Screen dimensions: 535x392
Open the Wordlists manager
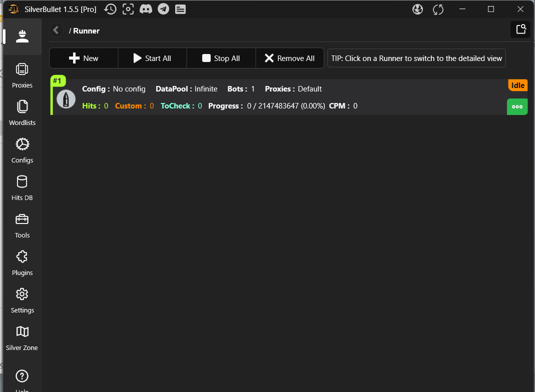click(22, 112)
